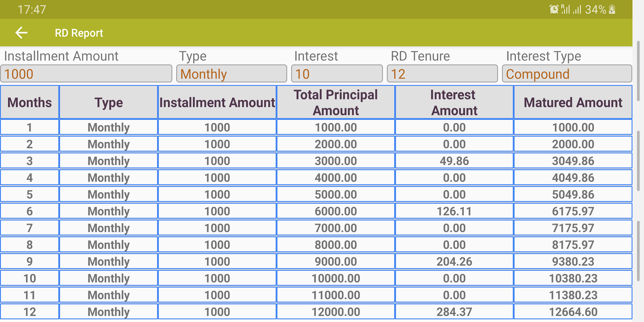Select the 204.26 interest amount cell
This screenshot has height=322, width=644.
click(454, 261)
